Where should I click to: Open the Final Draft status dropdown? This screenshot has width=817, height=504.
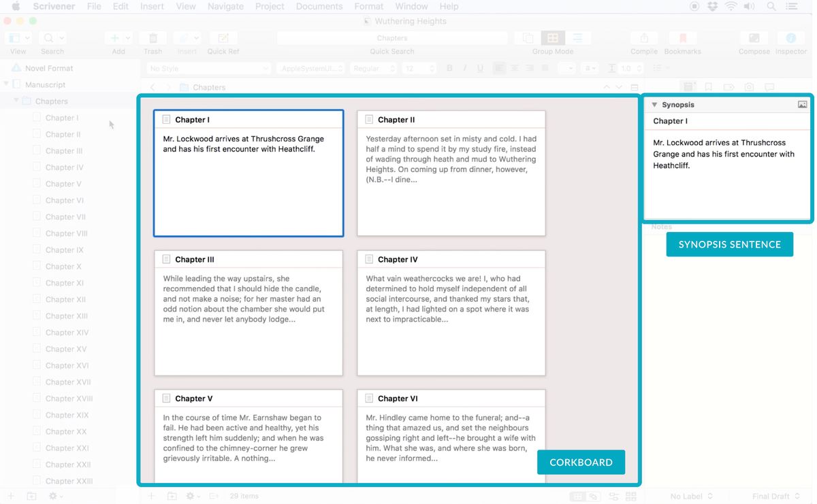tap(776, 497)
